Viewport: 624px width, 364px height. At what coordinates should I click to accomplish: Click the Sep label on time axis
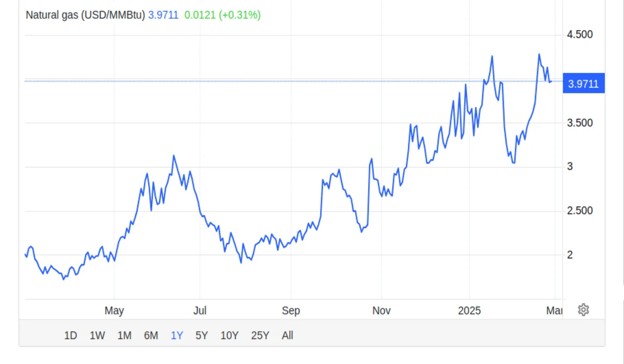[291, 311]
